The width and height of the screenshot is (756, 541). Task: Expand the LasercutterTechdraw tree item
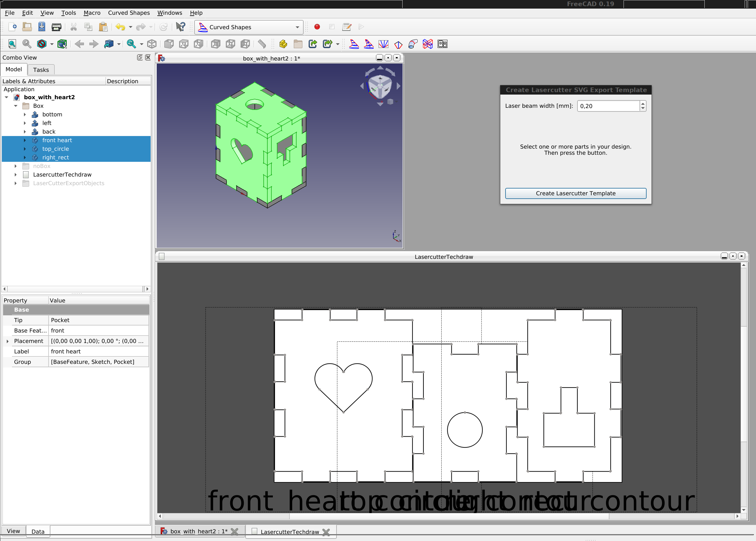16,175
